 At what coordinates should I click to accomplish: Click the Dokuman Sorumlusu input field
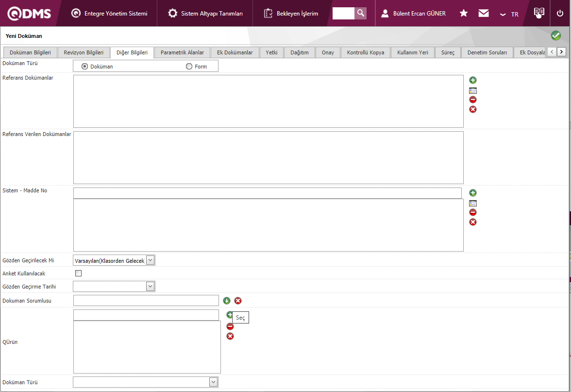[146, 301]
